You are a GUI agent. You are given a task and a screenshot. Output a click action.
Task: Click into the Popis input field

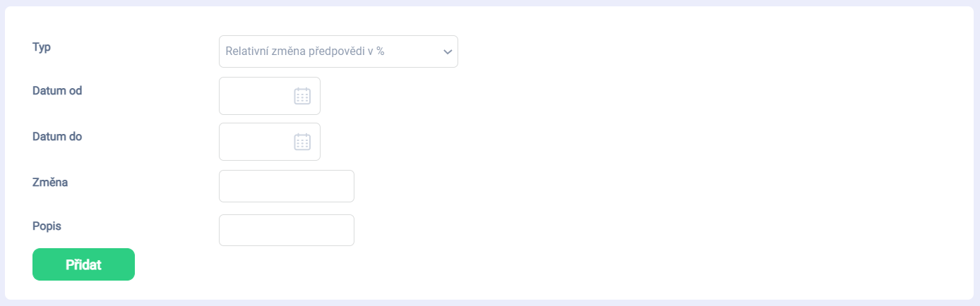(x=286, y=231)
